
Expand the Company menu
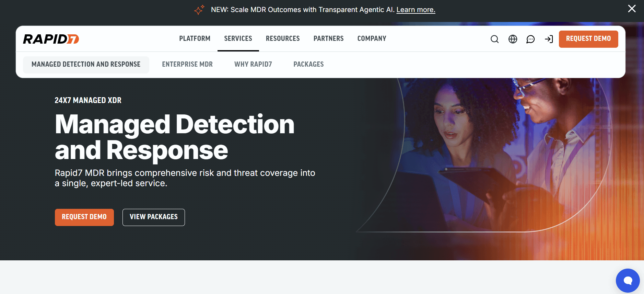click(372, 38)
